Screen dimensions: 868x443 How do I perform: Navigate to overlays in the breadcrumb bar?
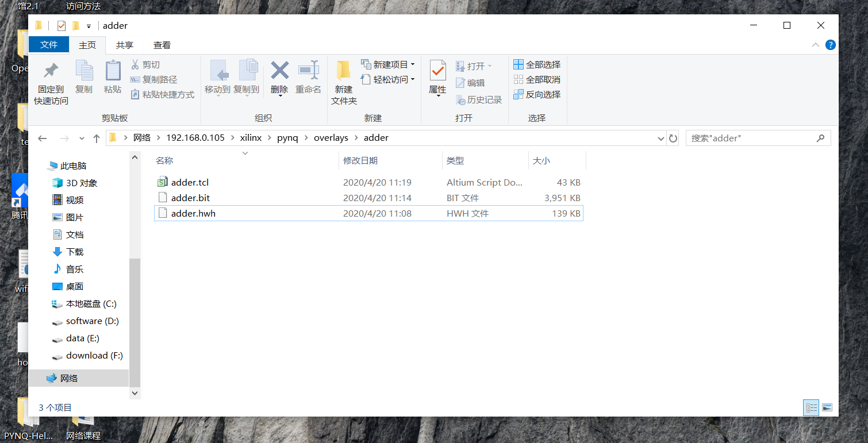(331, 138)
